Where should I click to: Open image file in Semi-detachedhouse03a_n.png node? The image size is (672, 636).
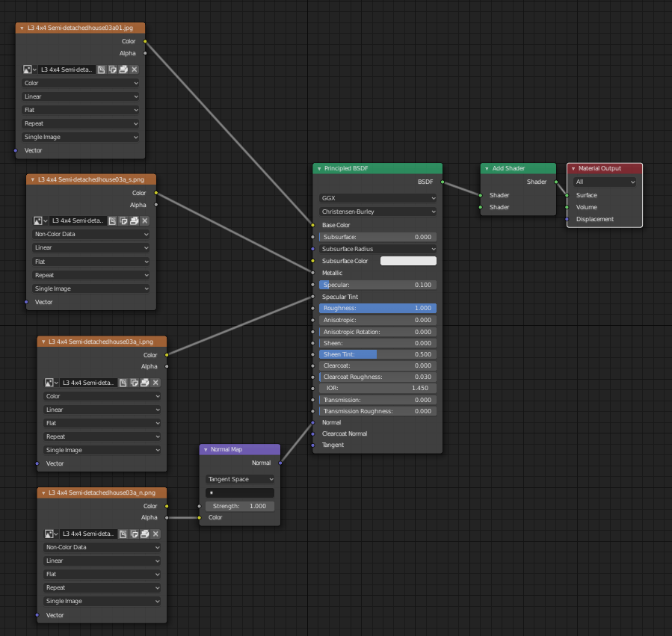tap(145, 534)
